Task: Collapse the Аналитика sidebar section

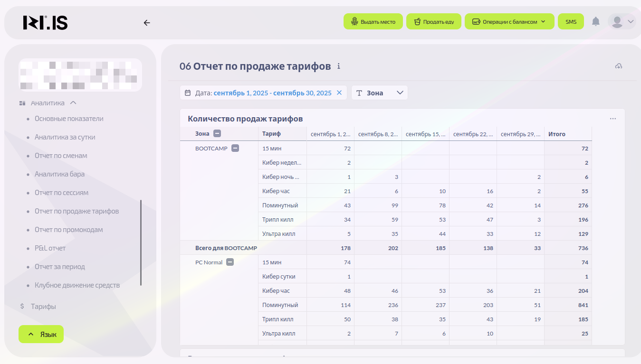Action: pyautogui.click(x=73, y=103)
